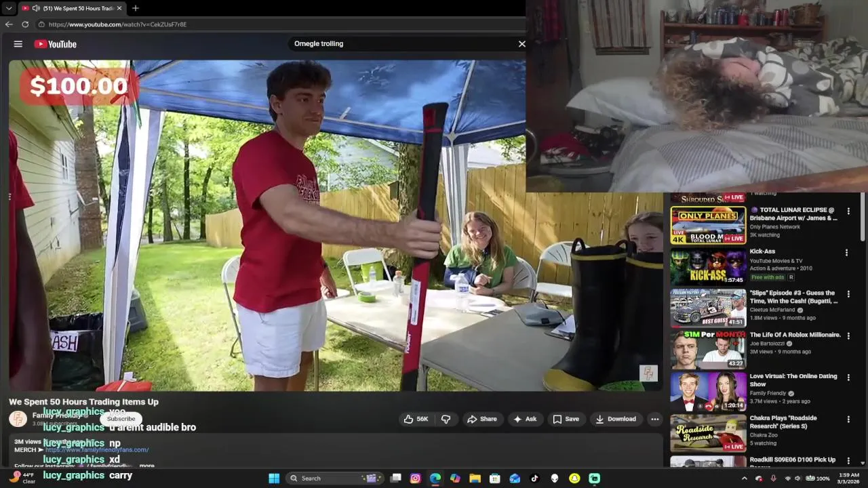Open a new browser tab with plus
868x488 pixels.
click(x=136, y=8)
